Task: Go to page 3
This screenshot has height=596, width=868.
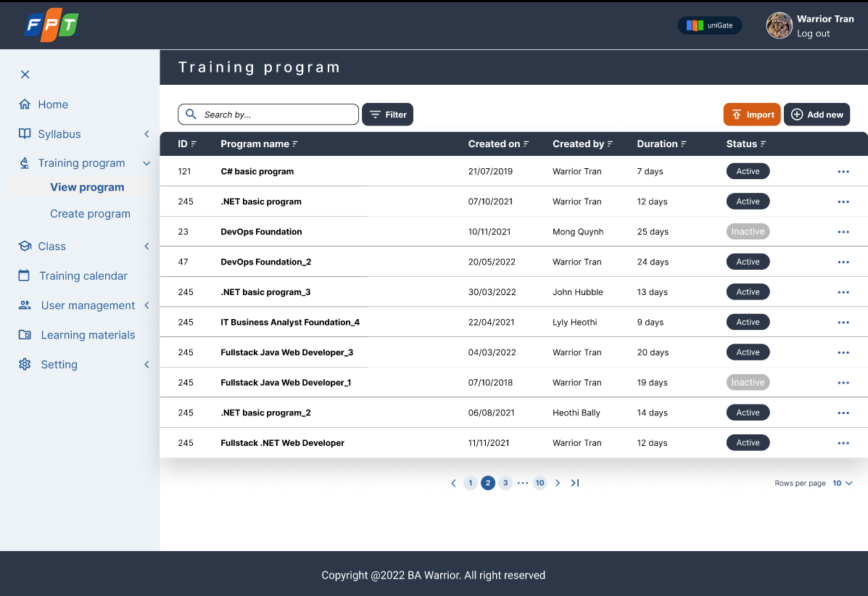Action: [505, 483]
